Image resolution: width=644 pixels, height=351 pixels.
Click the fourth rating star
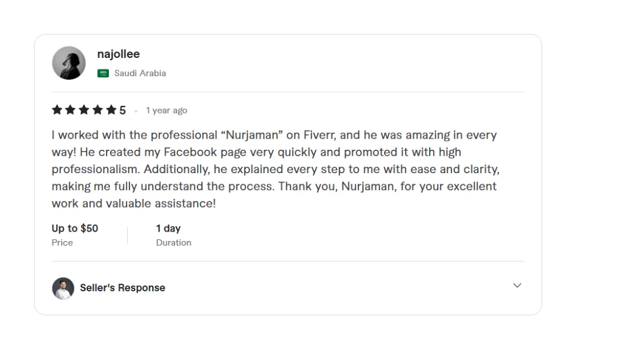pyautogui.click(x=97, y=109)
